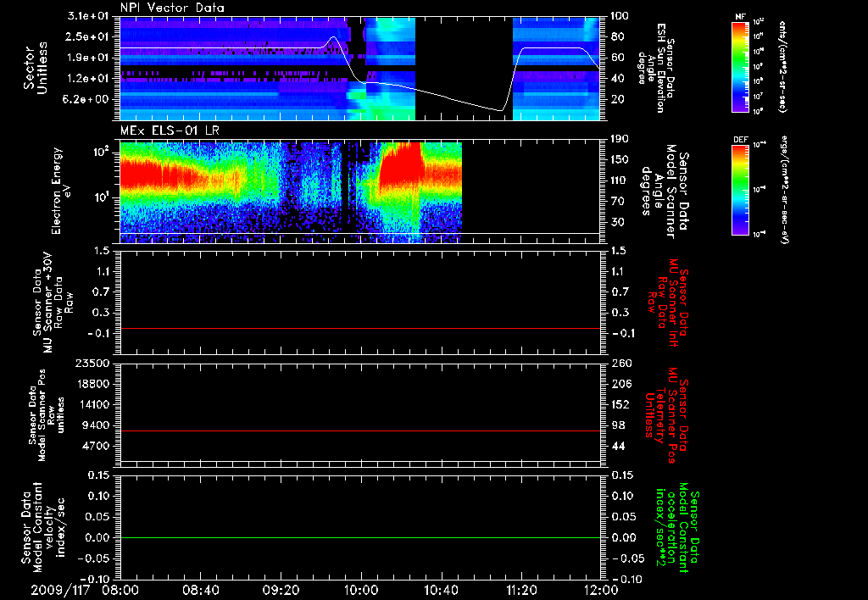Click the "ergs/(cm**2-sr-sec-eV)" DEF units label
868x600 pixels.
click(x=784, y=190)
